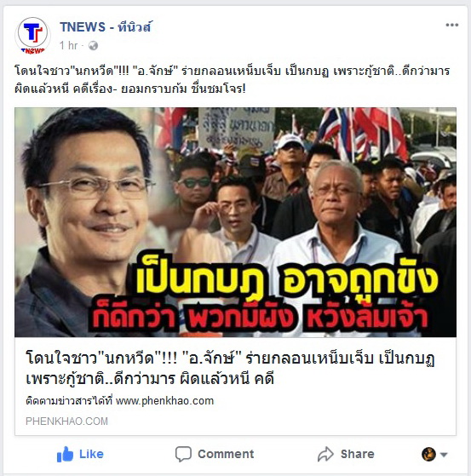
Task: Click the Share button label
Action: coord(358,454)
